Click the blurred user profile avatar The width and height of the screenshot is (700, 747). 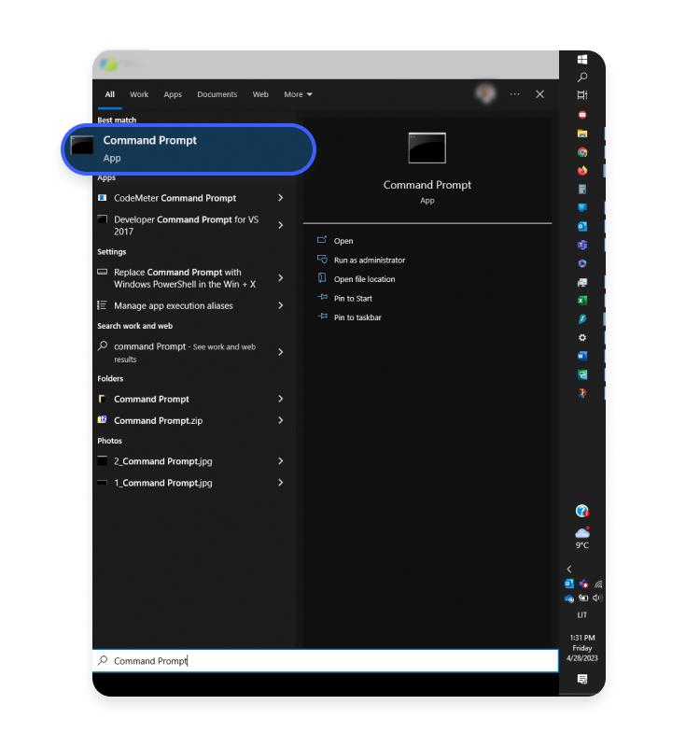(x=485, y=93)
